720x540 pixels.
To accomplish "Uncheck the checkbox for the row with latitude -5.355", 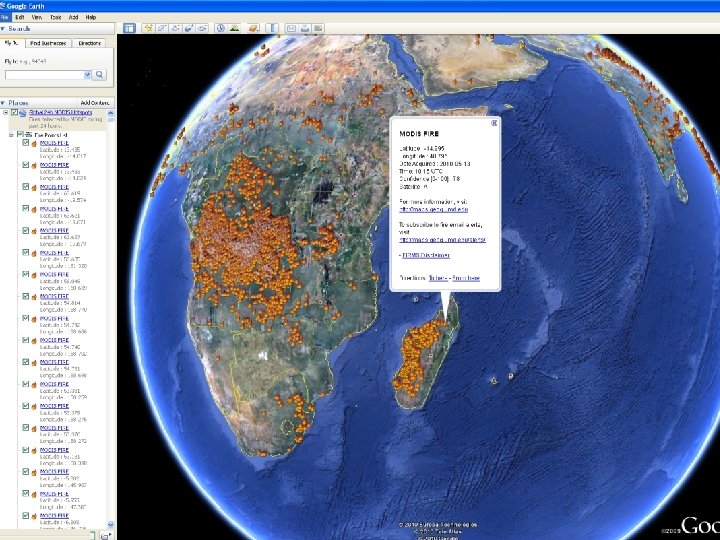I will [x=26, y=493].
